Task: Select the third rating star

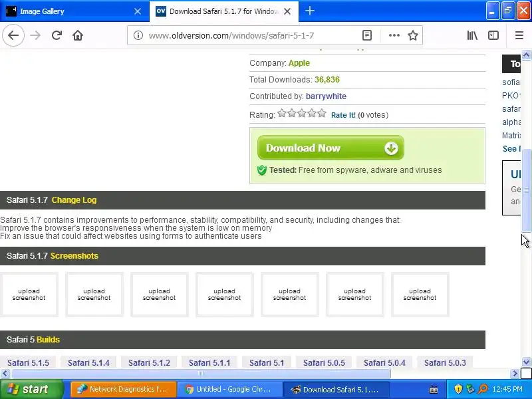Action: (x=302, y=113)
